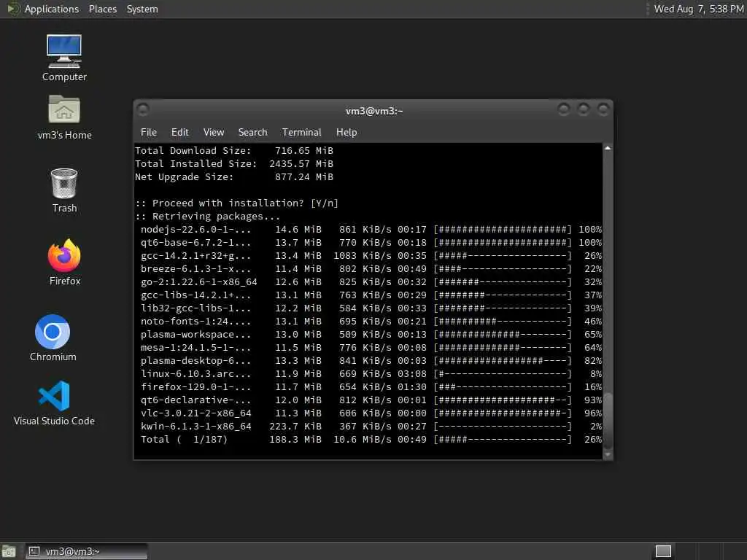The width and height of the screenshot is (747, 560).
Task: Launch Chromium from the desktop
Action: point(53,338)
